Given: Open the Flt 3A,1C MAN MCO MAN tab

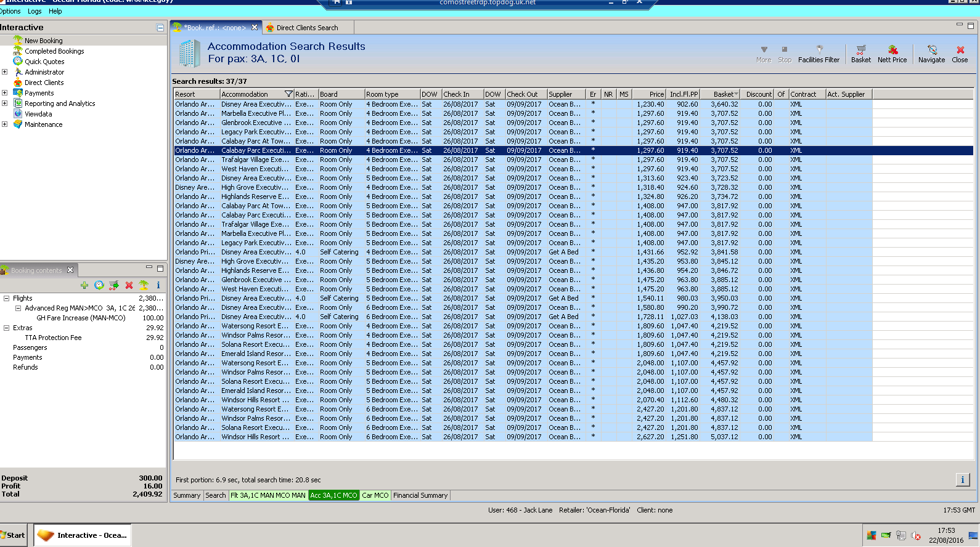Looking at the screenshot, I should click(x=268, y=495).
